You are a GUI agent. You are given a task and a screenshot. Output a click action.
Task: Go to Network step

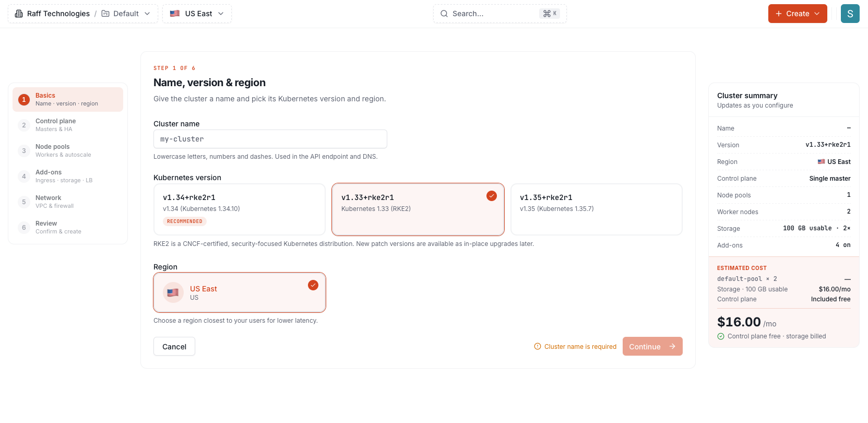tap(68, 202)
